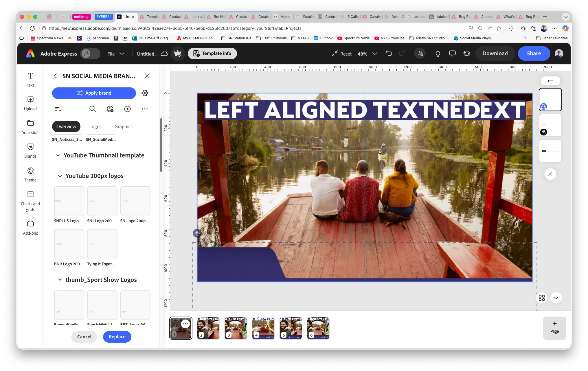Image resolution: width=588 pixels, height=371 pixels.
Task: Open the Upload panel
Action: [30, 103]
